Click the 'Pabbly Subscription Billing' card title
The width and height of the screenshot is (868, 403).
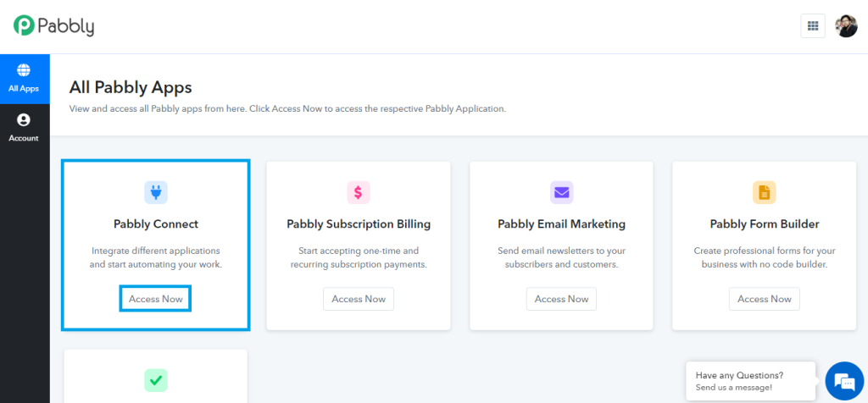click(359, 224)
